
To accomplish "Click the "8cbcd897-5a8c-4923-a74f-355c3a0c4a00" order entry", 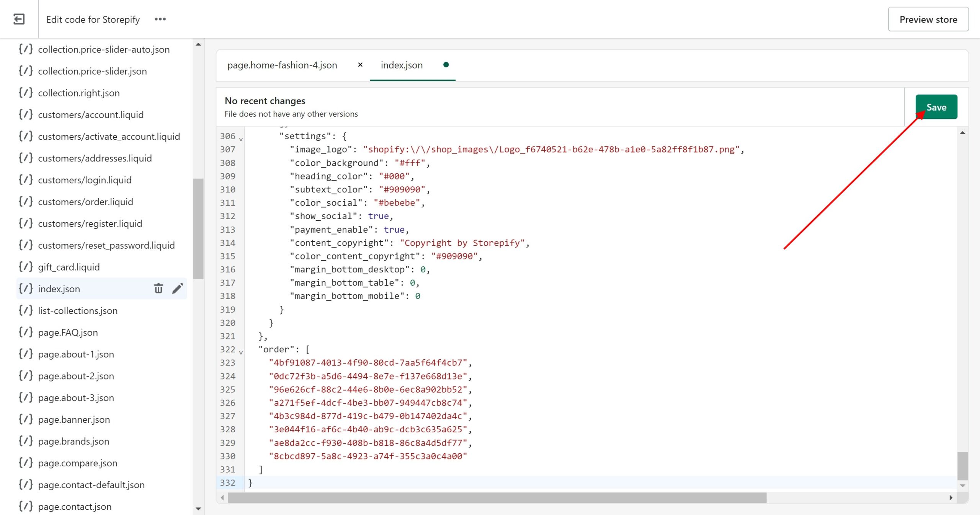I will [x=368, y=456].
